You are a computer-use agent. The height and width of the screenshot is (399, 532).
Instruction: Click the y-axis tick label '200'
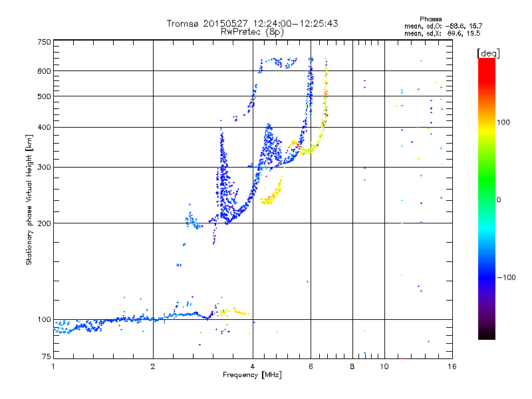pos(45,223)
